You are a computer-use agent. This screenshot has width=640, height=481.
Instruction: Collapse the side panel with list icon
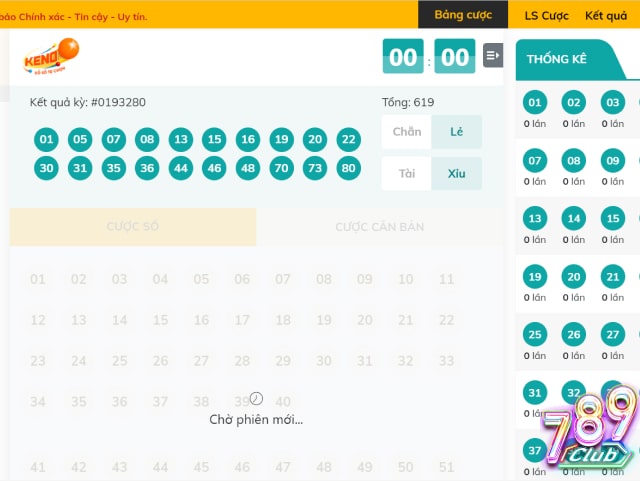[x=493, y=55]
